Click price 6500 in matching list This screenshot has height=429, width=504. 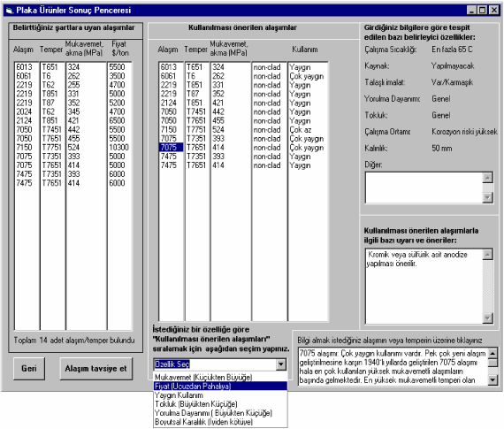(x=117, y=120)
